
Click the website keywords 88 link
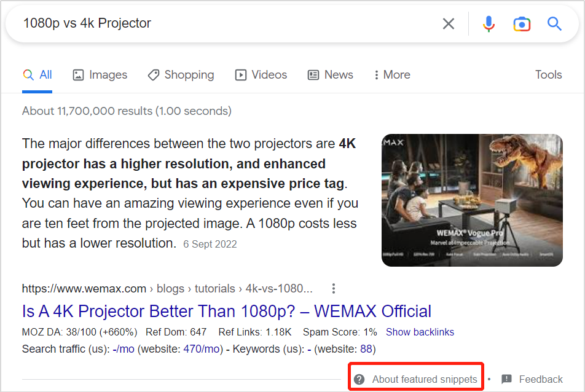366,349
